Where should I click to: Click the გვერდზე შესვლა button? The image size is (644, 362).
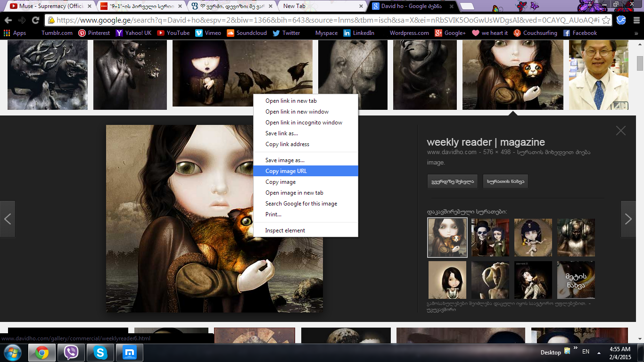click(453, 181)
